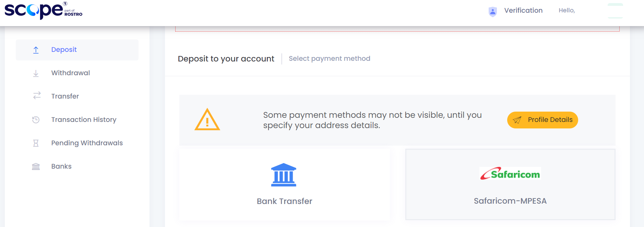Click the blue Bank Transfer building icon
644x227 pixels.
(x=284, y=175)
